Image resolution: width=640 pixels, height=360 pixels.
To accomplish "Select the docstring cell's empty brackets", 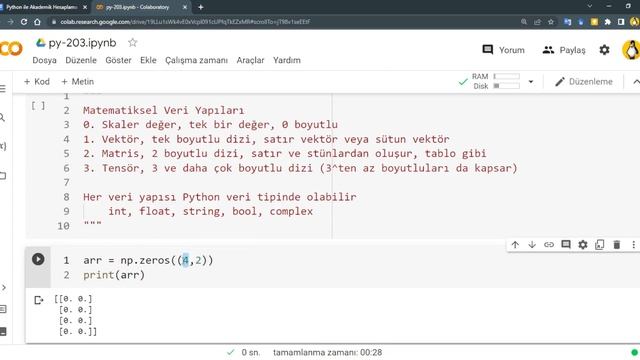I will coord(38,106).
